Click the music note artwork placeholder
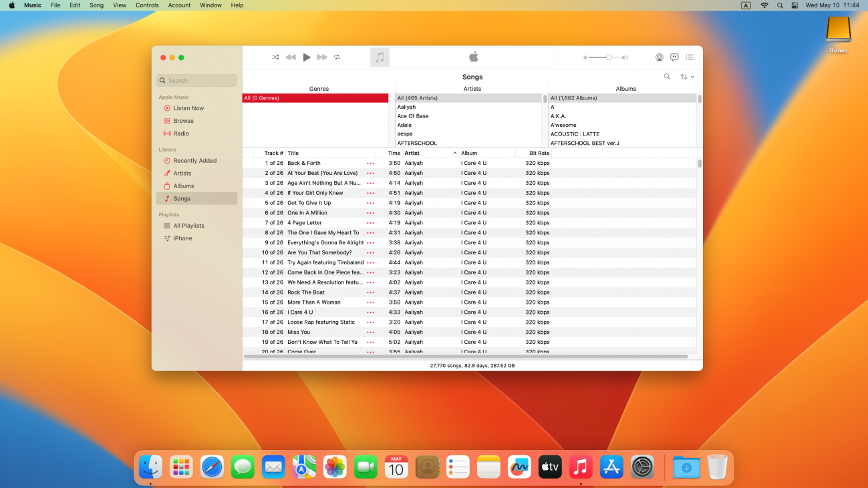This screenshot has width=868, height=488. click(x=380, y=57)
